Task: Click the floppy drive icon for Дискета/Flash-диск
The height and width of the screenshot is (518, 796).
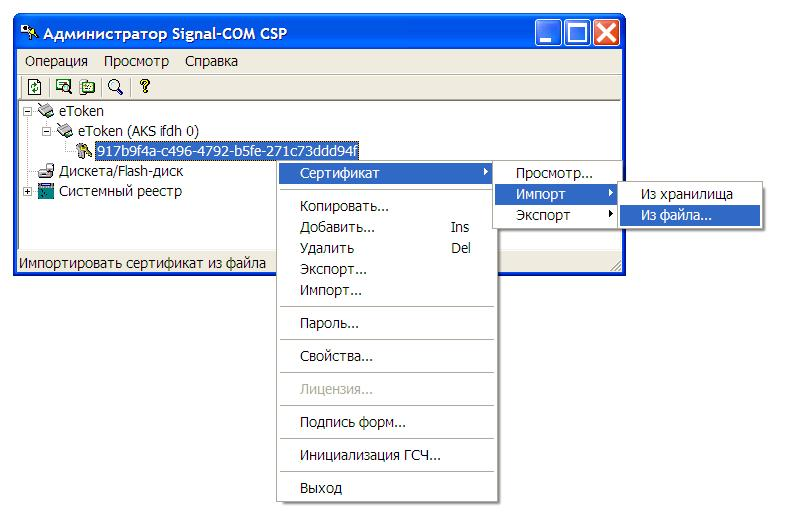Action: [x=46, y=171]
